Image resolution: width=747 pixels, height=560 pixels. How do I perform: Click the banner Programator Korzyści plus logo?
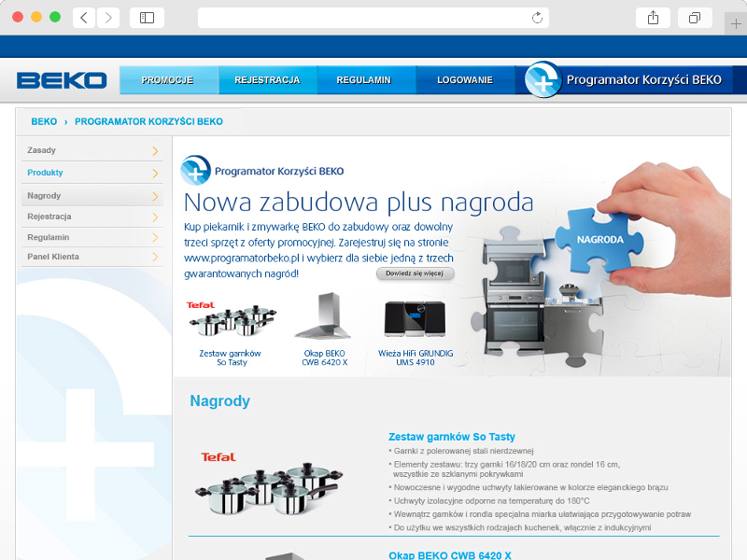(195, 170)
